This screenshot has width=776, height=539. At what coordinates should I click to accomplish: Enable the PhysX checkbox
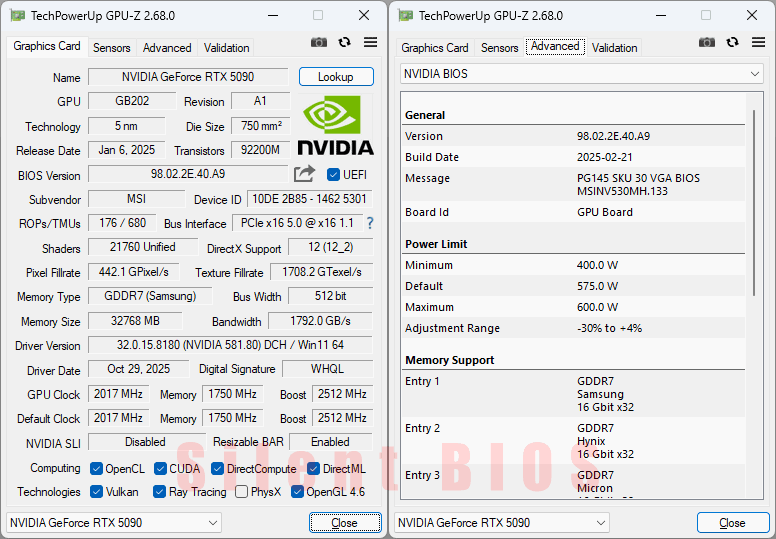pos(242,492)
